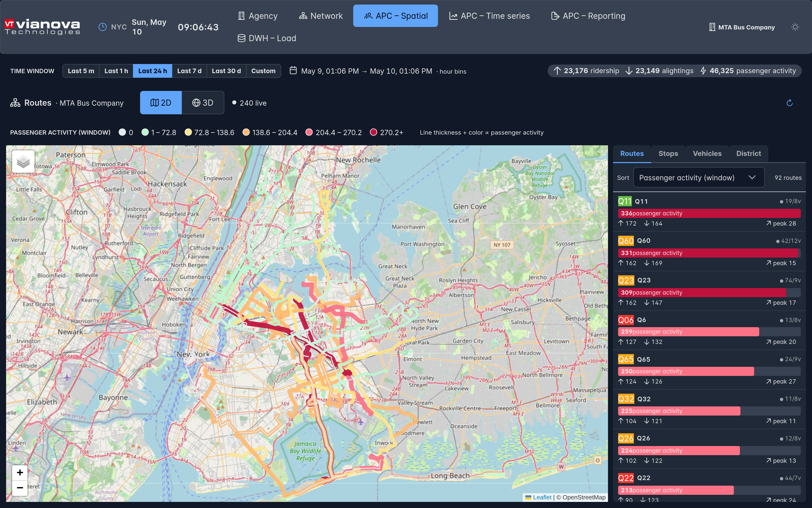Click the pink 204.4 – 270.2 legend swatch
Screen dimensions: 812x508
pos(309,132)
